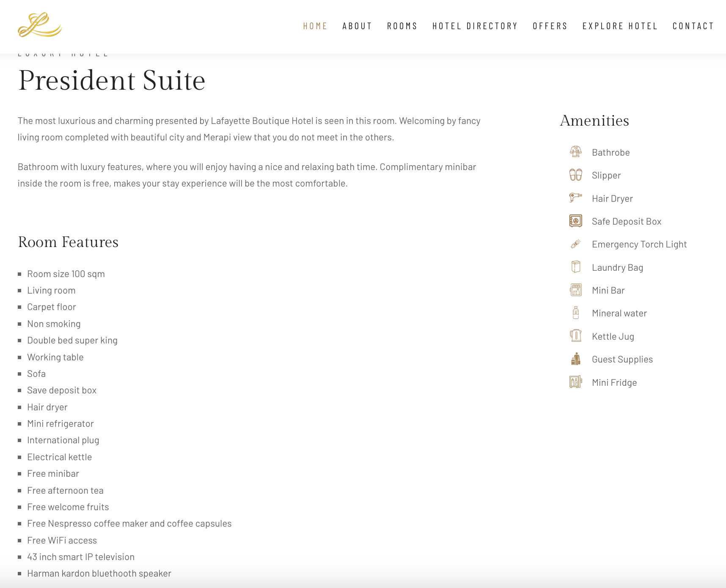Click the gold Lafayette logo
726x588 pixels.
tap(40, 25)
